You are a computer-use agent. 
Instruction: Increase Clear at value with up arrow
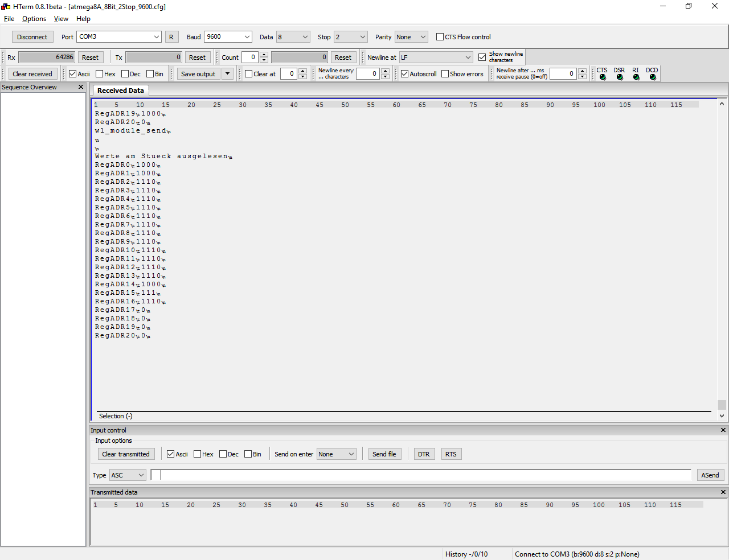302,71
